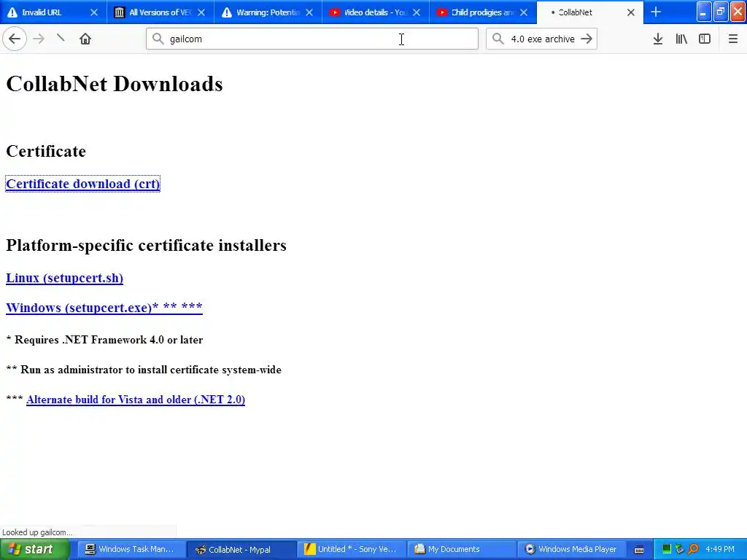Download the Windows (setupcert.exe) installer
This screenshot has height=560, width=747.
[104, 308]
